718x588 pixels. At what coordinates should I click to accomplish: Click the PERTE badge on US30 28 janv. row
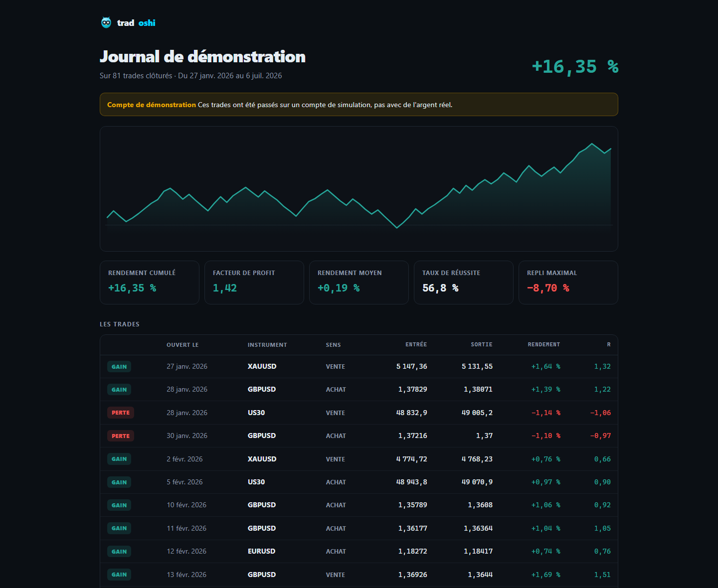pyautogui.click(x=121, y=413)
